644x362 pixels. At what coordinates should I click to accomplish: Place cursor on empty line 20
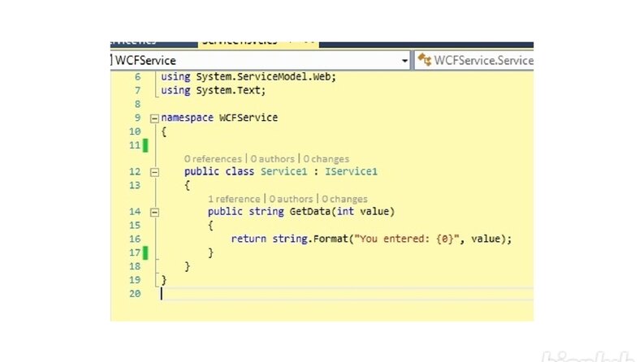[x=347, y=294]
